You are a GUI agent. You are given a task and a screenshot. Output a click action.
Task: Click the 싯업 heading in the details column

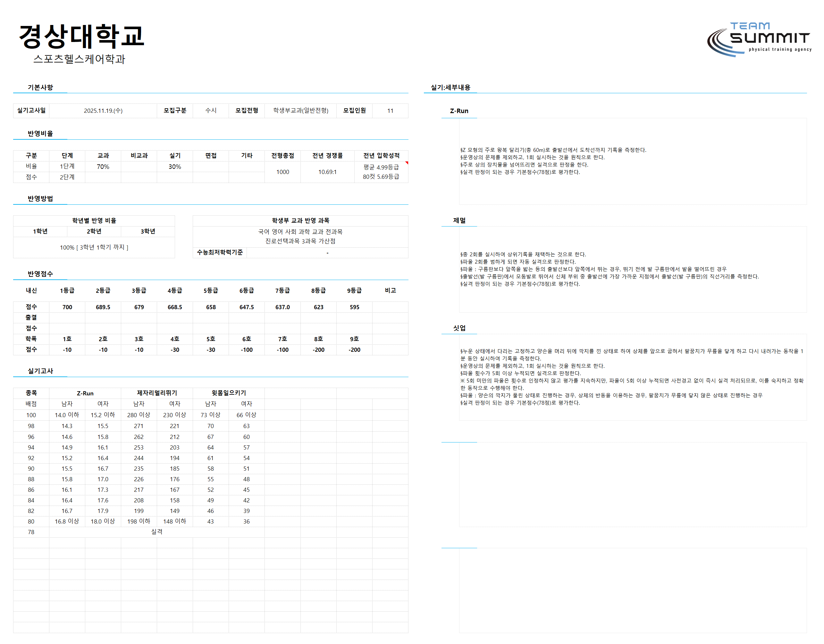[459, 328]
